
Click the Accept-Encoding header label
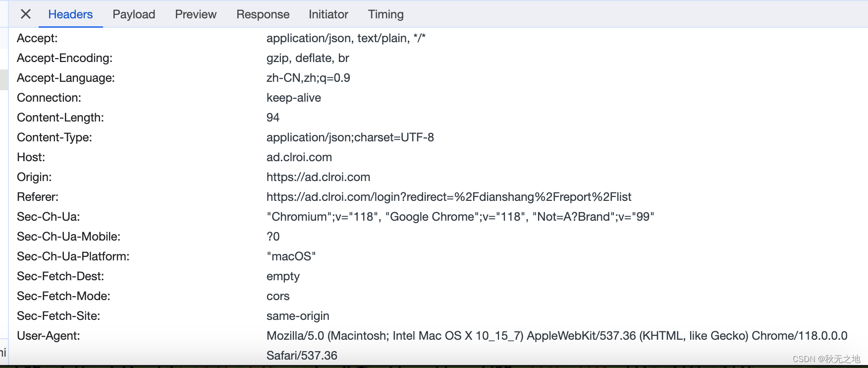pos(64,58)
